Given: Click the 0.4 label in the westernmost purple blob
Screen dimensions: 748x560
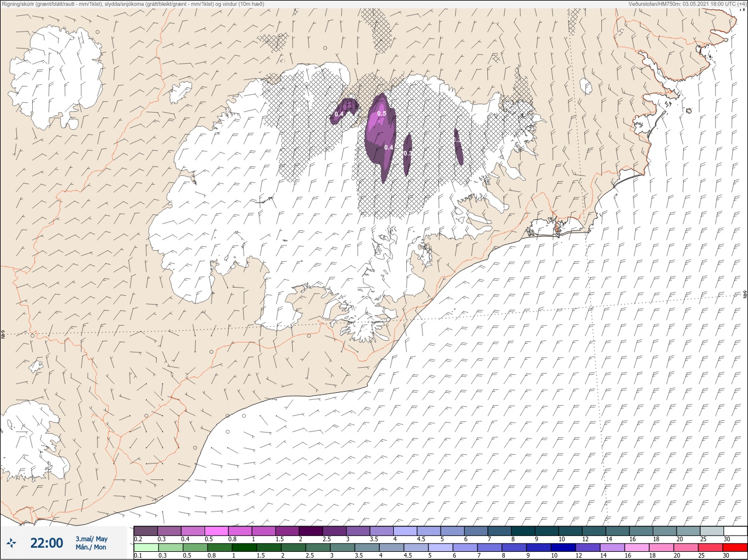Looking at the screenshot, I should point(339,113).
